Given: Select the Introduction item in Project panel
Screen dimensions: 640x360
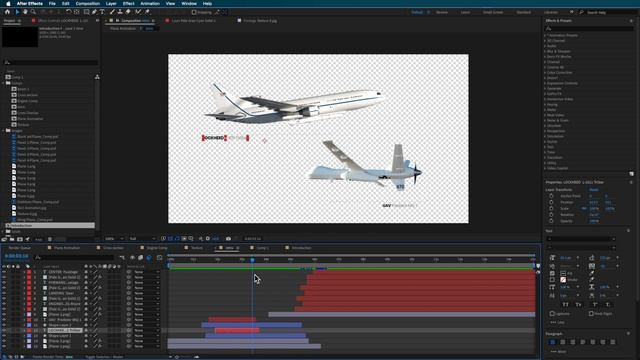Looking at the screenshot, I should coord(50,225).
